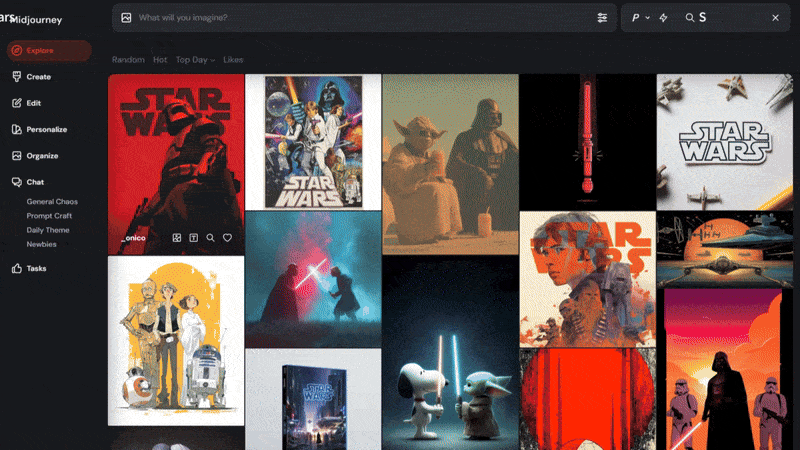Expand the P personalization dropdown
The image size is (800, 450).
coord(640,18)
